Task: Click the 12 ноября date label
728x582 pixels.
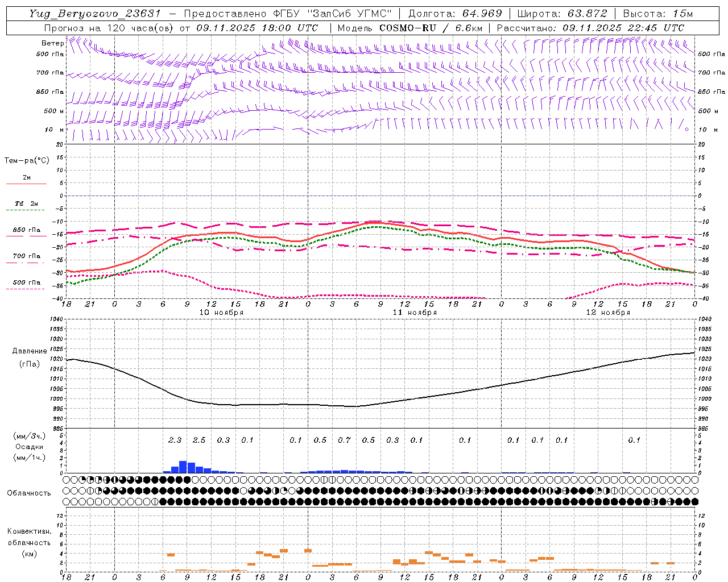Action: click(608, 313)
